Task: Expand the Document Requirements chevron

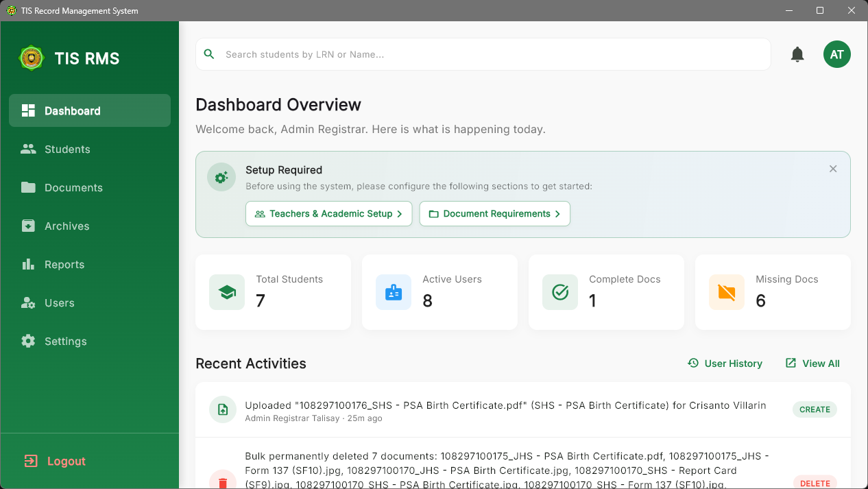Action: 557,214
